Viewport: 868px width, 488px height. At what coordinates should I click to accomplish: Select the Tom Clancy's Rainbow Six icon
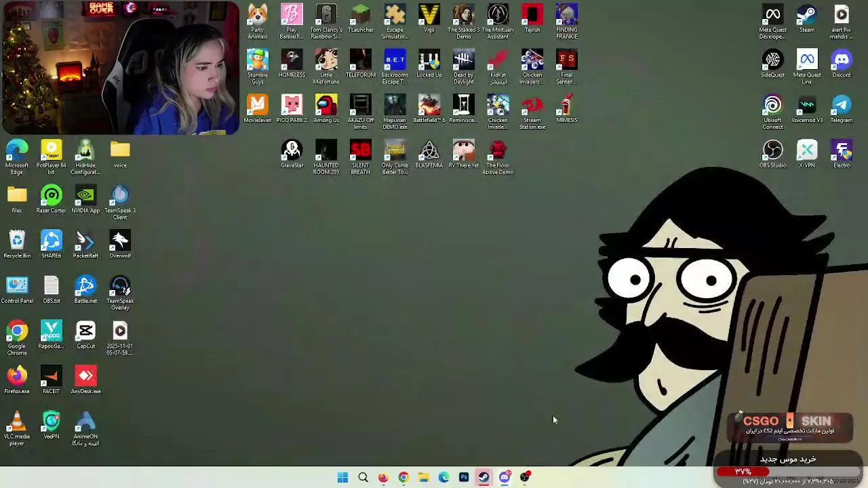pyautogui.click(x=326, y=22)
